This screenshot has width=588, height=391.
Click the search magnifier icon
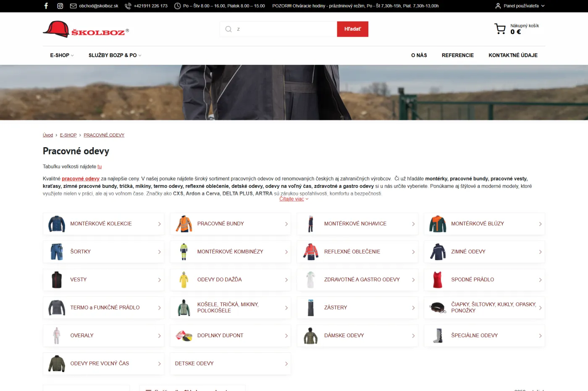pos(228,29)
